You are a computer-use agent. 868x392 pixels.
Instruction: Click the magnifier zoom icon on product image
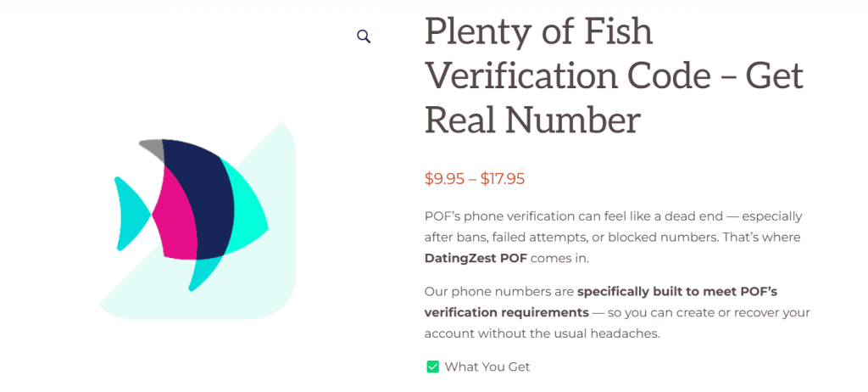pyautogui.click(x=364, y=36)
